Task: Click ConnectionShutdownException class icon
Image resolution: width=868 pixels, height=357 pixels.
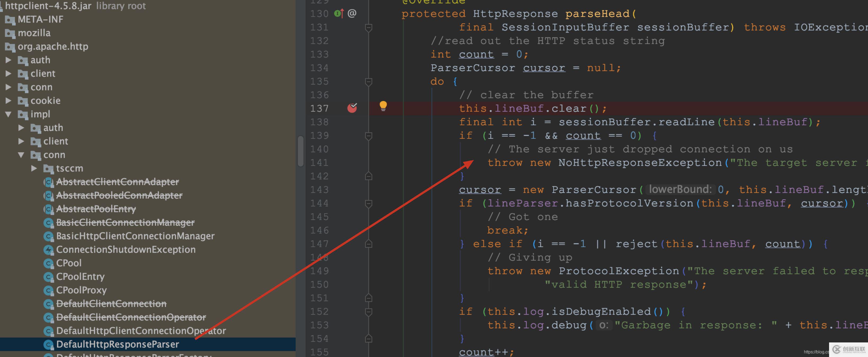Action: 48,250
